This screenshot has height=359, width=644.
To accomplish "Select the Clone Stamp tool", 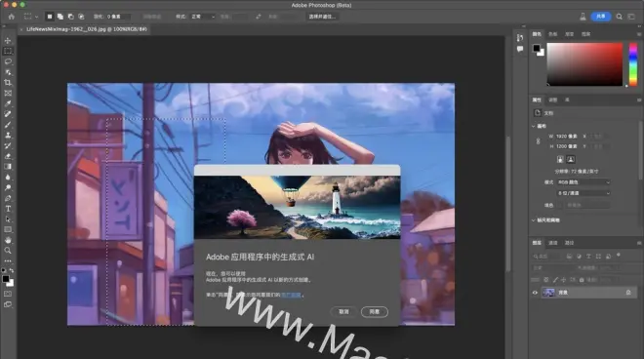I will tap(8, 136).
